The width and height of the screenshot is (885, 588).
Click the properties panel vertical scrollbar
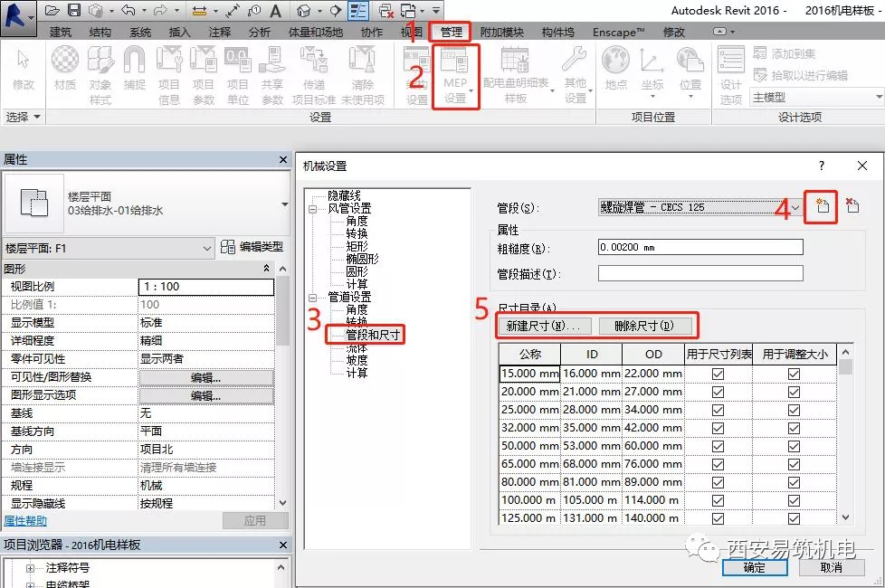pos(282,385)
